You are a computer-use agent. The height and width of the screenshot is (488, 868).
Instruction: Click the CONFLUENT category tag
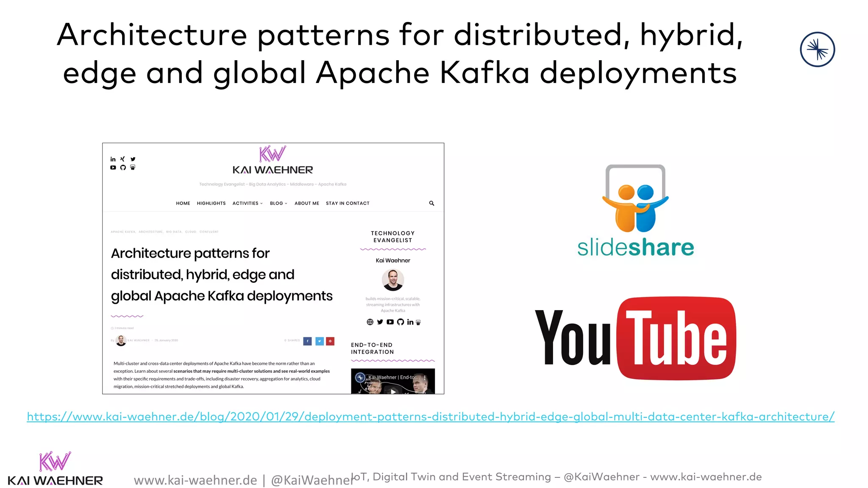pos(209,232)
